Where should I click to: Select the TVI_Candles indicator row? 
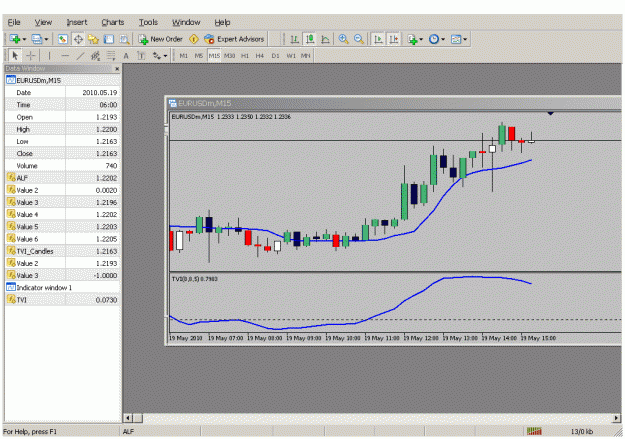tap(62, 251)
